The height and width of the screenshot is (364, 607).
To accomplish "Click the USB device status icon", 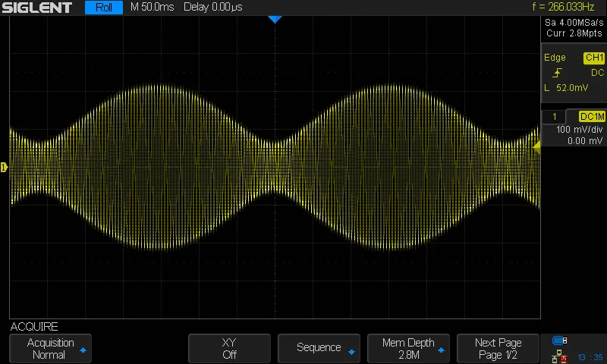I will click(560, 340).
